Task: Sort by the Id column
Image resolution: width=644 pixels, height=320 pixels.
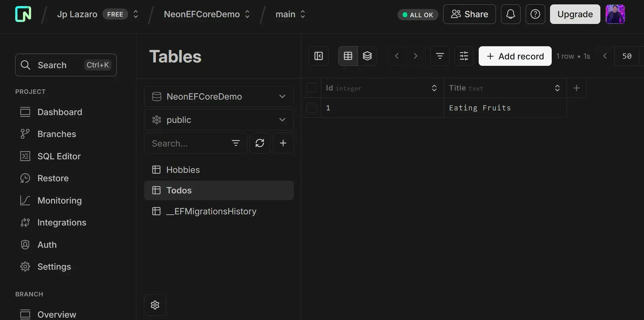Action: click(434, 88)
